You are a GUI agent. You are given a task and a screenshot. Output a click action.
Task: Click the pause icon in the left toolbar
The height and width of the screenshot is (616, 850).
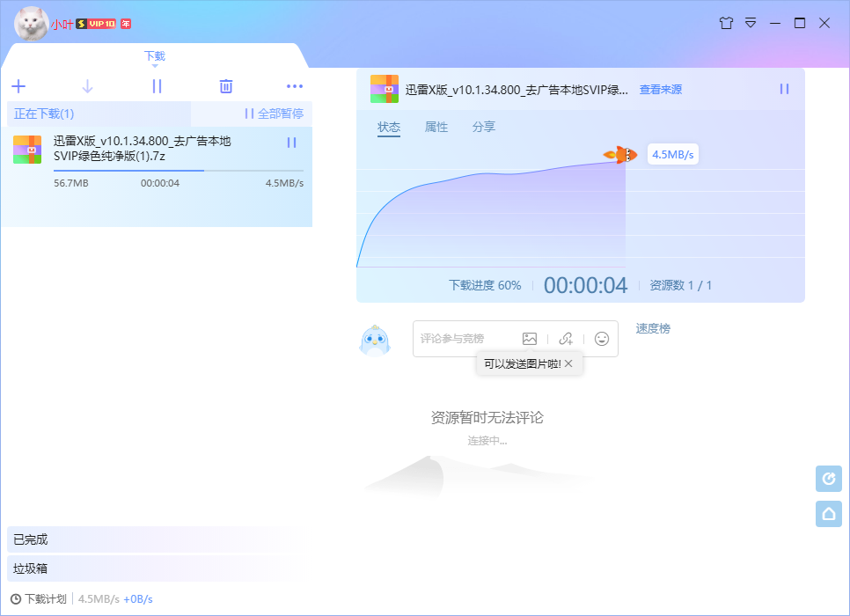tap(157, 86)
